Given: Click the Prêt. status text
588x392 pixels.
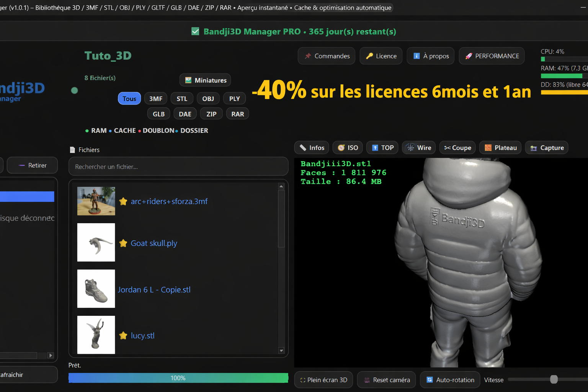Looking at the screenshot, I should pyautogui.click(x=75, y=365).
